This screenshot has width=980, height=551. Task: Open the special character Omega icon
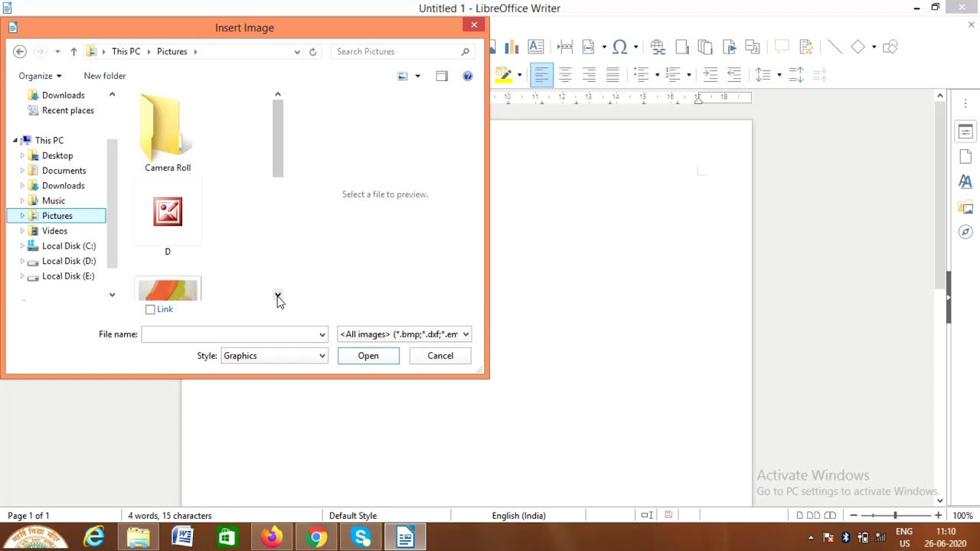click(620, 47)
